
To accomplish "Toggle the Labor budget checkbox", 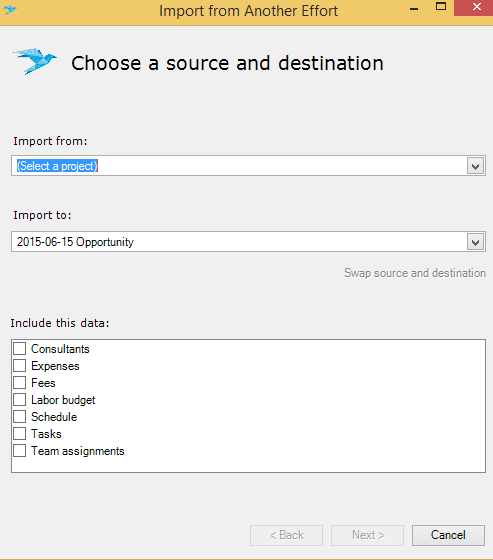I will (20, 400).
